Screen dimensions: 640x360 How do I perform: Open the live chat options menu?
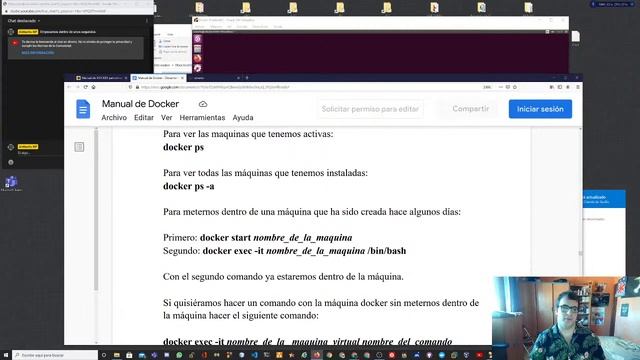tap(147, 20)
